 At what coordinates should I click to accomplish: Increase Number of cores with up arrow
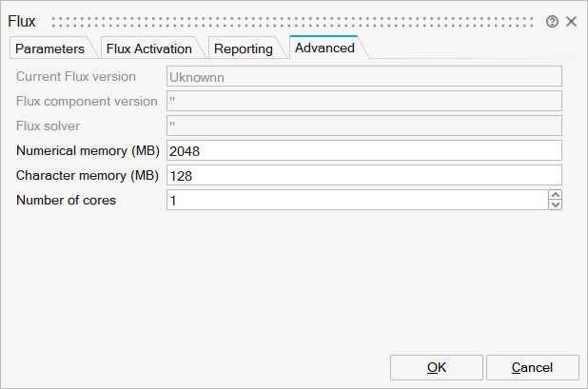point(556,195)
